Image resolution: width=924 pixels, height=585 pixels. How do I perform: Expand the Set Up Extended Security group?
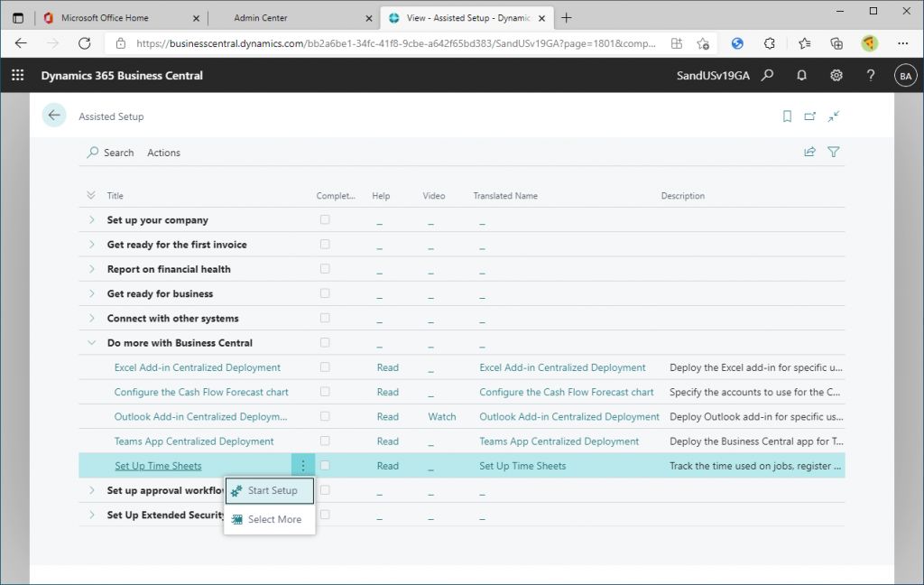tap(91, 515)
